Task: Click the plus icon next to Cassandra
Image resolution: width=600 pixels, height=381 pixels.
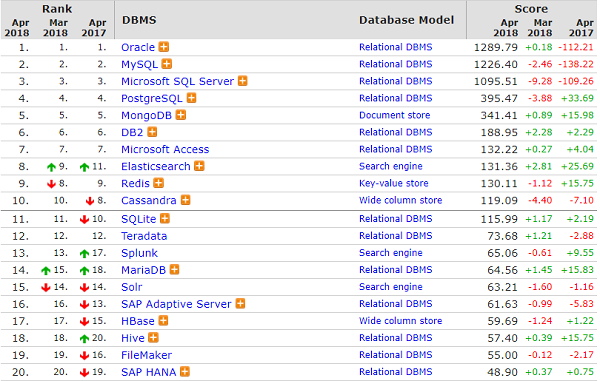Action: click(x=185, y=200)
